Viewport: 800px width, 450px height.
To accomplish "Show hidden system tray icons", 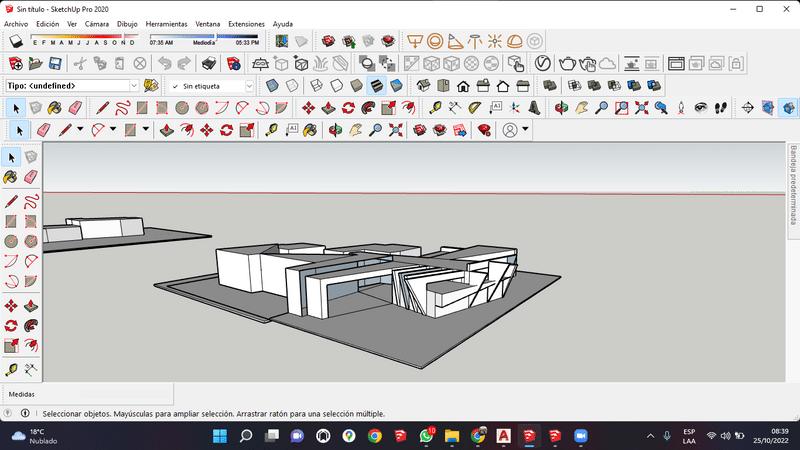I will point(651,436).
